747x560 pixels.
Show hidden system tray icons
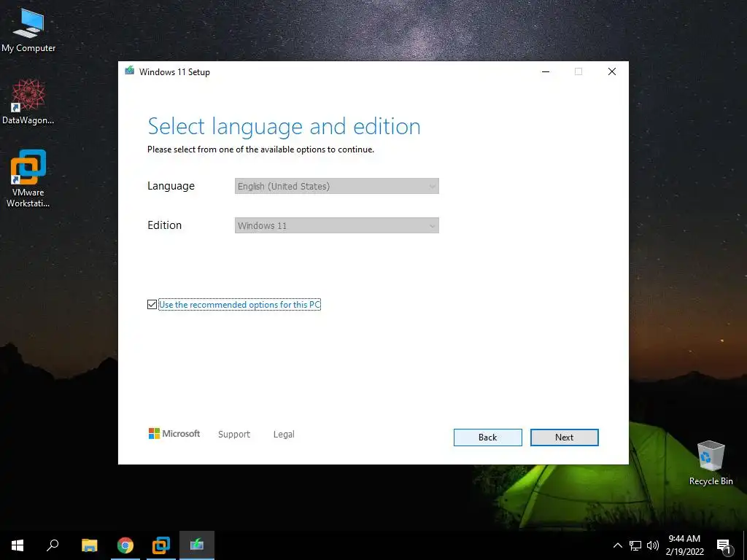pos(617,545)
